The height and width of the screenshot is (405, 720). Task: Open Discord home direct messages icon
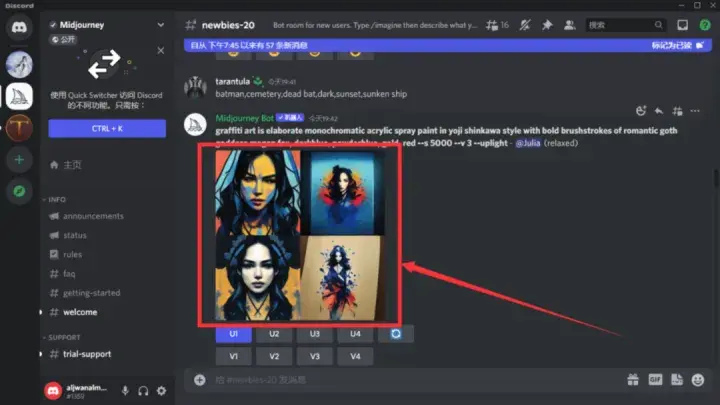click(x=19, y=27)
